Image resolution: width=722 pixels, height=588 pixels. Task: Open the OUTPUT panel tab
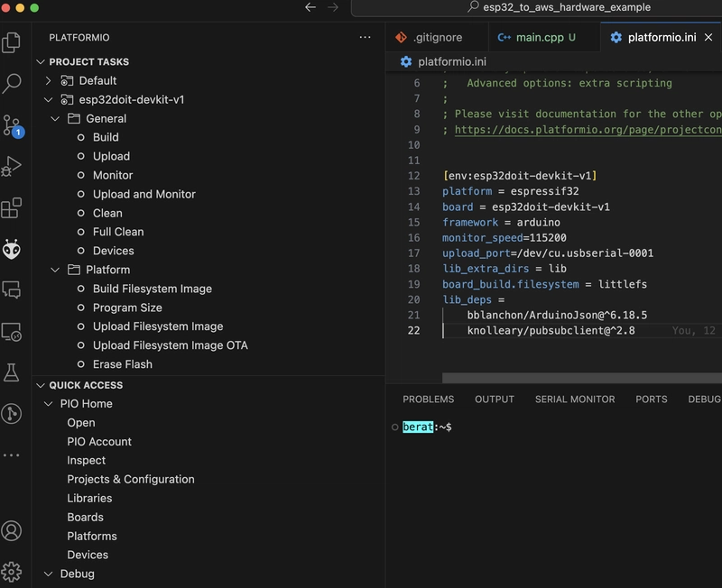tap(495, 400)
